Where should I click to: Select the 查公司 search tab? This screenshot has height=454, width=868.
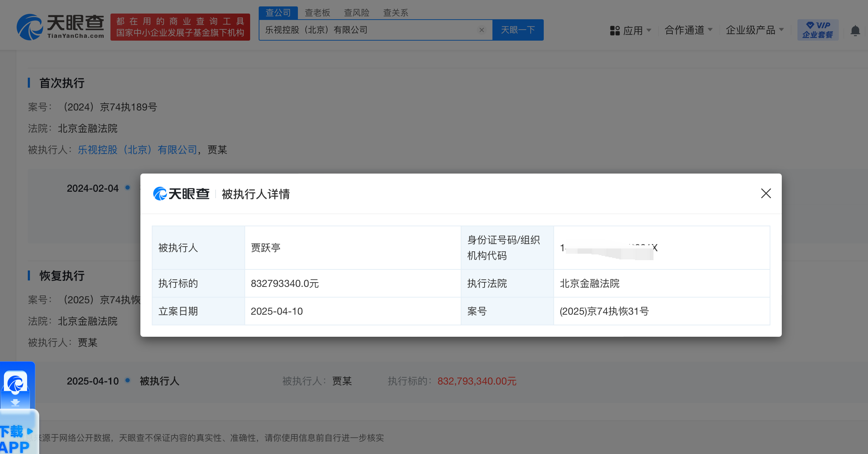[x=278, y=13]
